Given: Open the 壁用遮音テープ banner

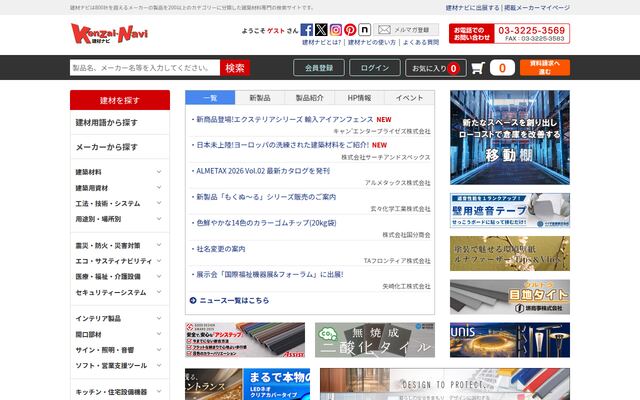Looking at the screenshot, I should tap(510, 211).
